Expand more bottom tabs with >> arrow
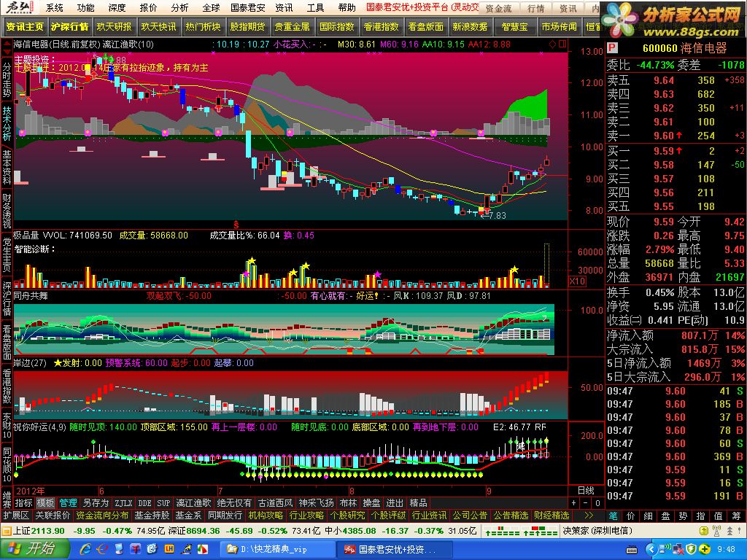Screen dimensions: 747x560 589,516
